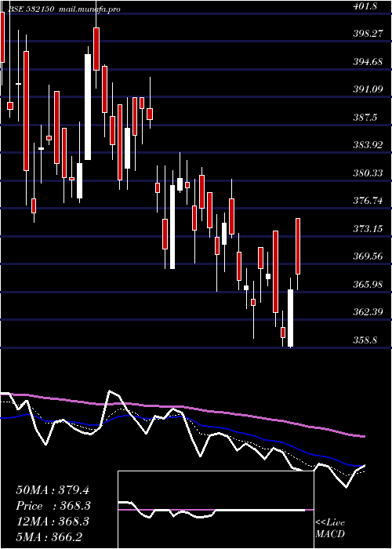Image resolution: width=392 pixels, height=549 pixels.
Task: Click the 387.5 price axis label
Action: 365,118
